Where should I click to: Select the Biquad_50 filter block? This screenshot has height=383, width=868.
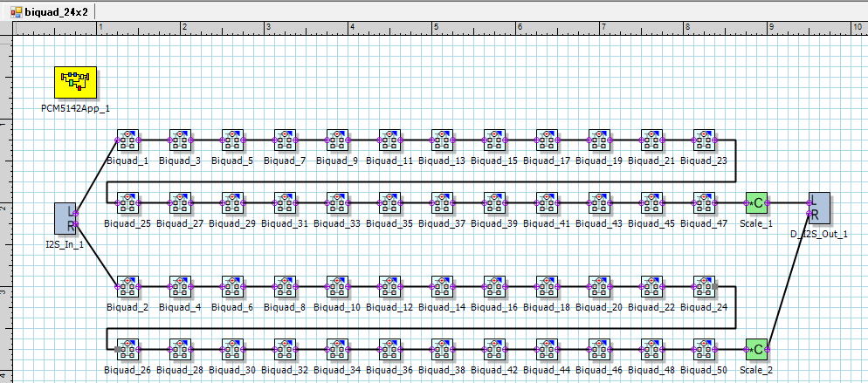[x=704, y=349]
